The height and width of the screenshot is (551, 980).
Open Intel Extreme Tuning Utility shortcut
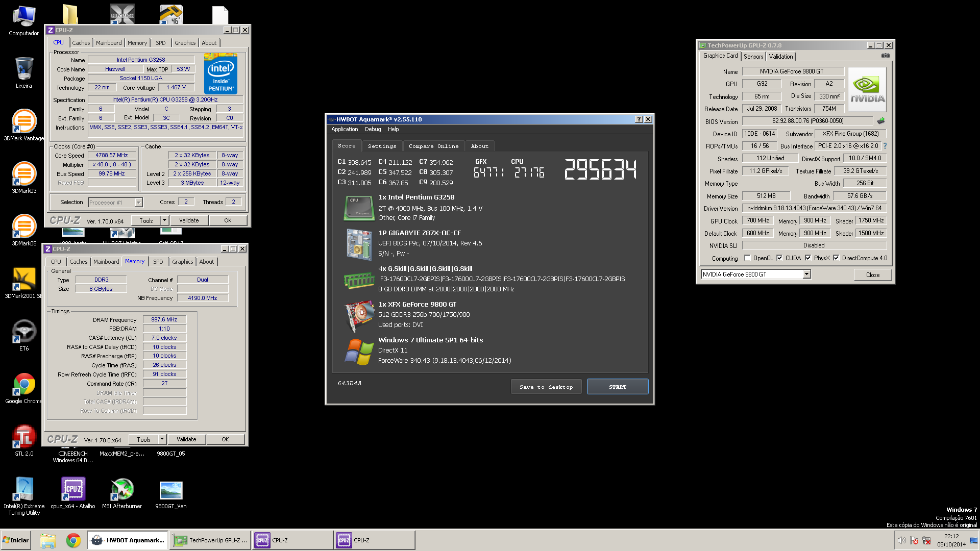click(x=23, y=496)
